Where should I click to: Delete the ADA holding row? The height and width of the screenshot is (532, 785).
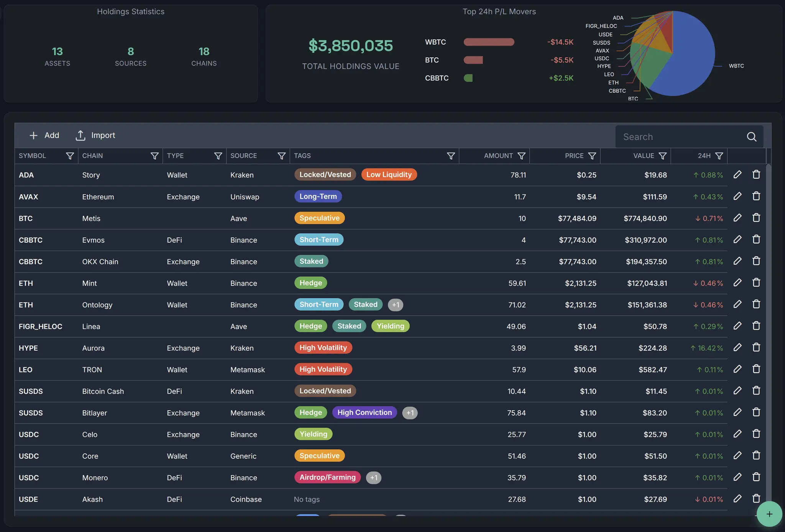tap(756, 174)
